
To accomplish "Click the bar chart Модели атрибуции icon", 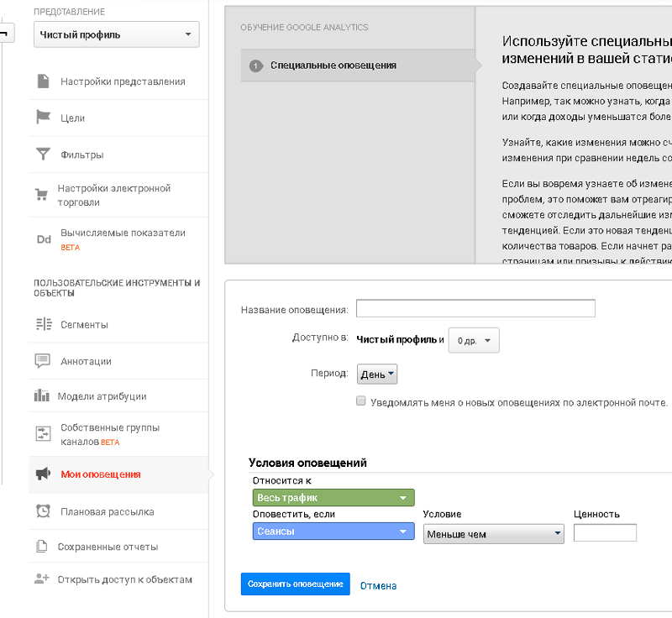I will click(41, 395).
